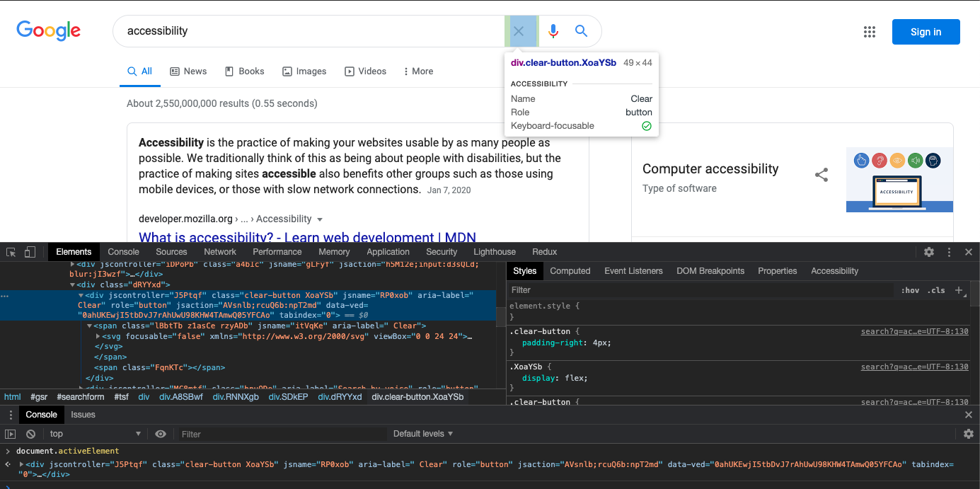This screenshot has height=489, width=980.
Task: Open the console drawer's three-dot menu
Action: click(x=11, y=415)
